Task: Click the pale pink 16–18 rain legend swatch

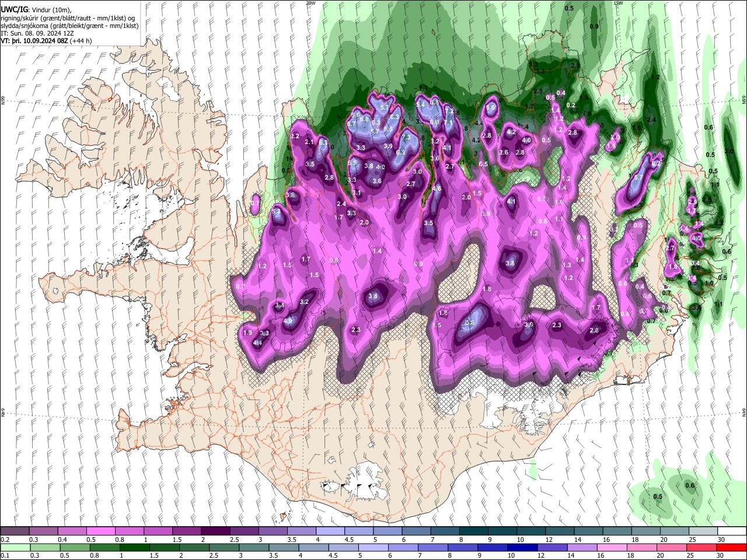Action: click(x=612, y=547)
